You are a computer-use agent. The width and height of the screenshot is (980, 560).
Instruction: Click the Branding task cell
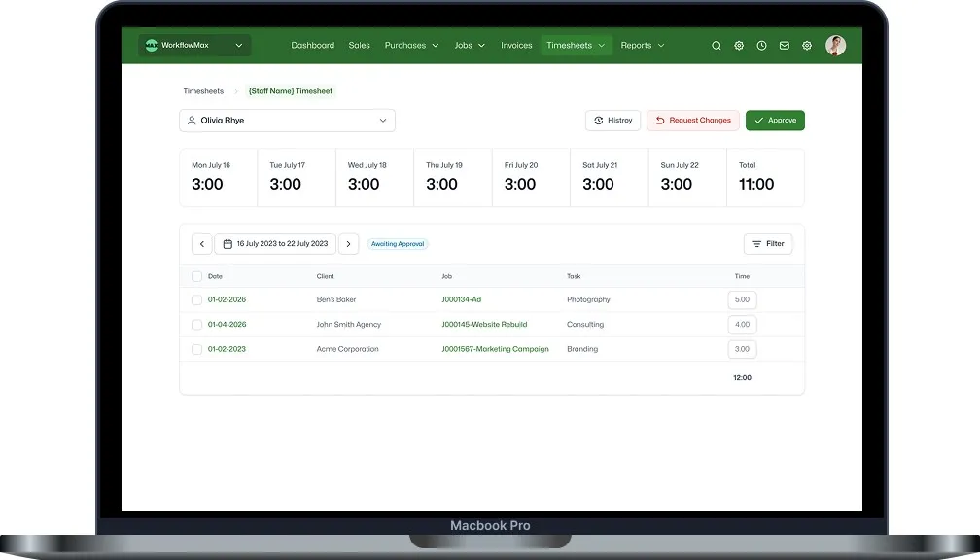pyautogui.click(x=581, y=349)
